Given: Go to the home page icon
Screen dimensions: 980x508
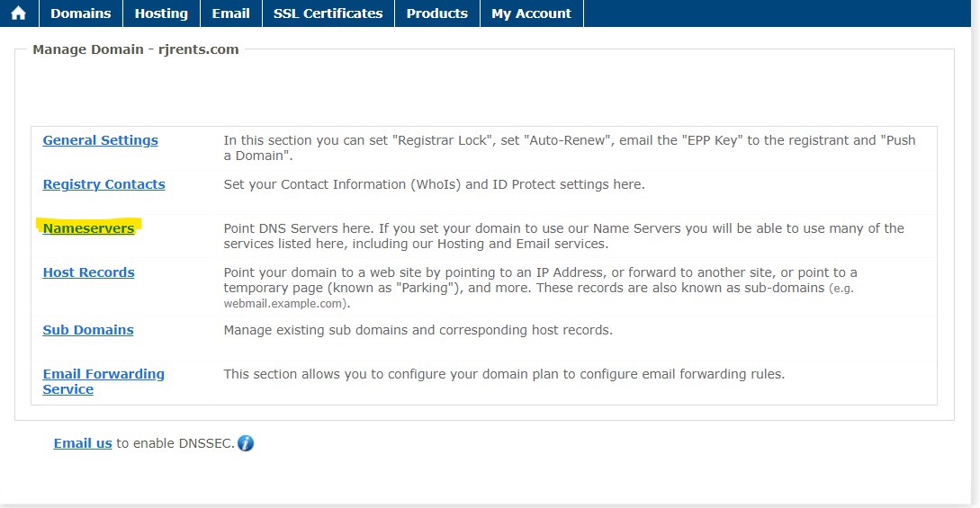Looking at the screenshot, I should (x=19, y=13).
